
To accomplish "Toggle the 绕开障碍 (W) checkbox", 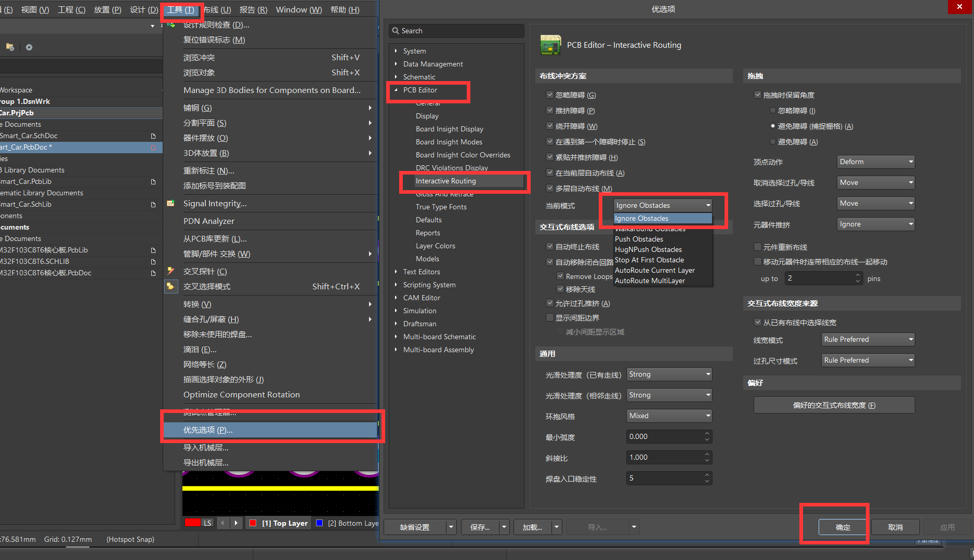I will click(x=550, y=126).
